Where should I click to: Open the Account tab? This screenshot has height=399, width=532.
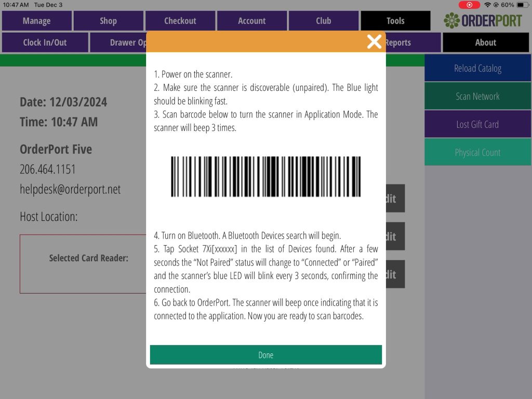point(251,21)
